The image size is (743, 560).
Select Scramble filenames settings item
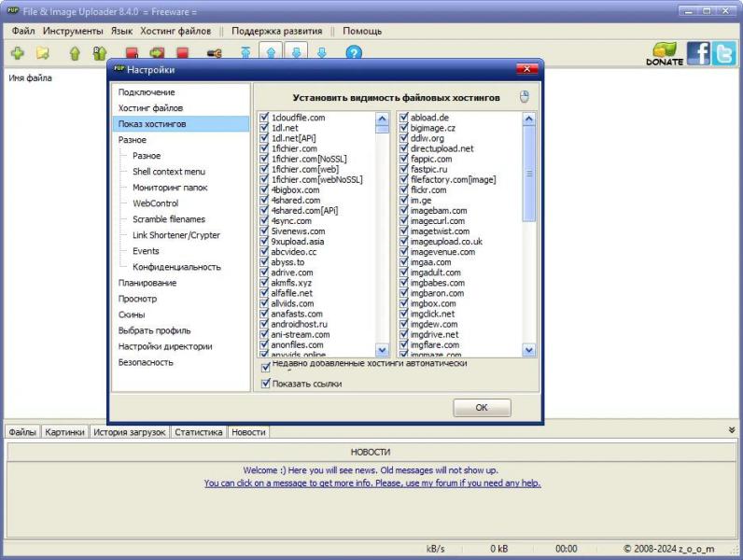coord(169,219)
